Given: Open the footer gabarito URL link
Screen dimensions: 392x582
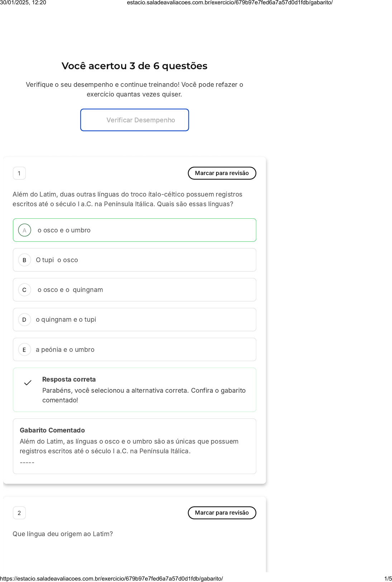Looking at the screenshot, I should (111, 578).
